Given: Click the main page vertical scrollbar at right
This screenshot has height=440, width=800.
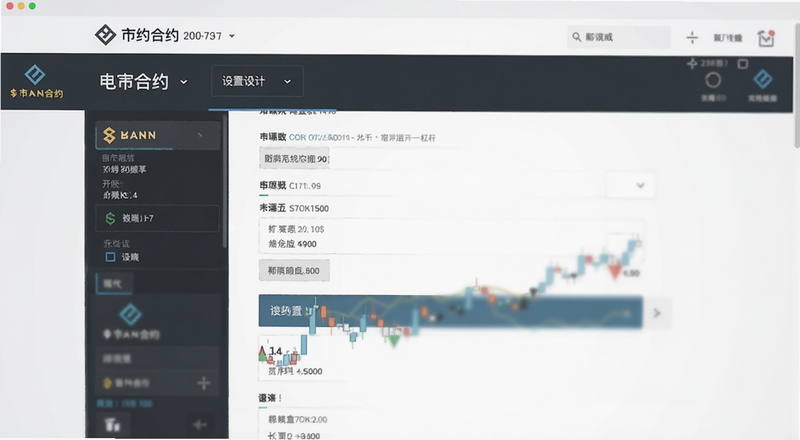Looking at the screenshot, I should (797, 86).
